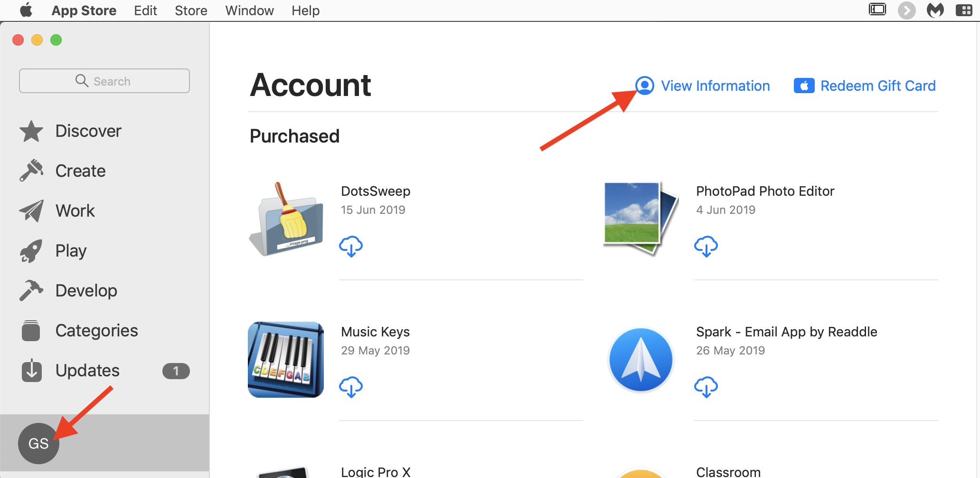
Task: Open the Discover star icon
Action: (x=31, y=131)
